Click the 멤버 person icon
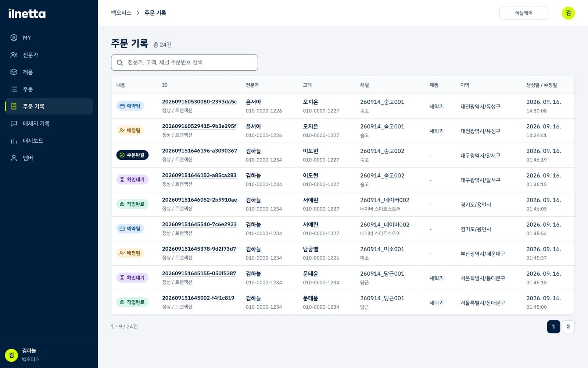This screenshot has height=368, width=588. tap(14, 158)
